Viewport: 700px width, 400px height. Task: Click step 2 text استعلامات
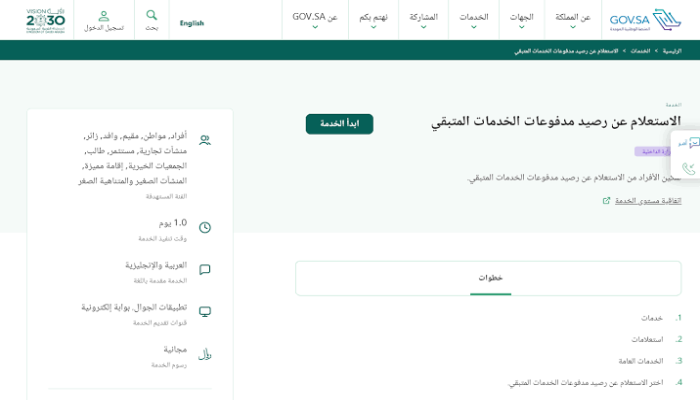pyautogui.click(x=647, y=340)
